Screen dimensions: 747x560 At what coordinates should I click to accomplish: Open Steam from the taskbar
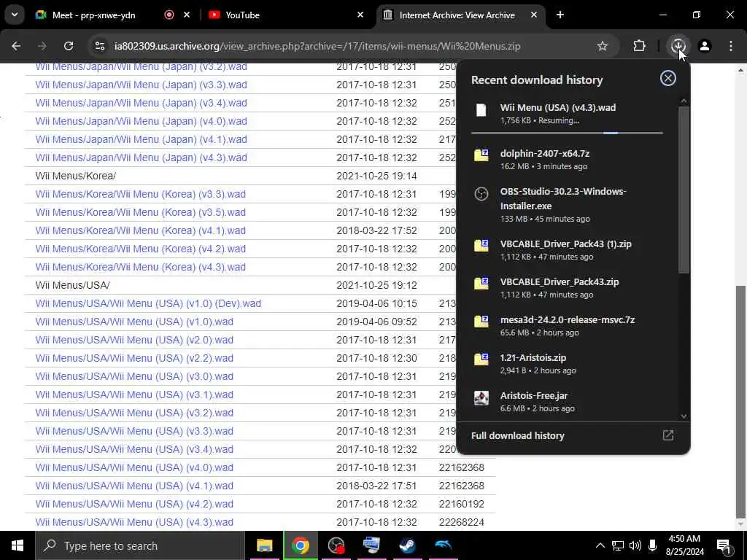coord(407,545)
